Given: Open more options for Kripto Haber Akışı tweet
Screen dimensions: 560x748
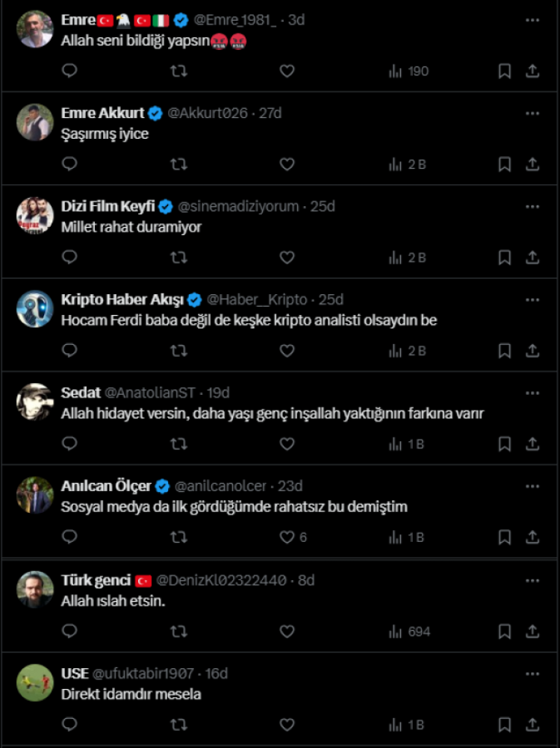Looking at the screenshot, I should [532, 300].
